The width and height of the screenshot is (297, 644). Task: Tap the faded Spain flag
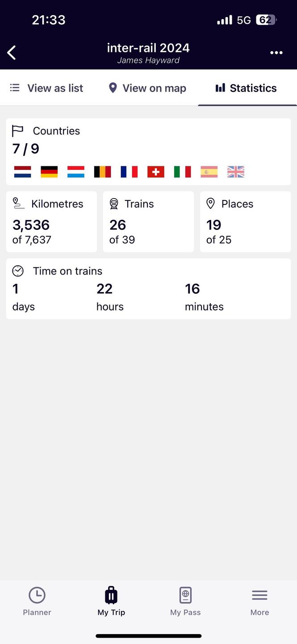pyautogui.click(x=209, y=172)
